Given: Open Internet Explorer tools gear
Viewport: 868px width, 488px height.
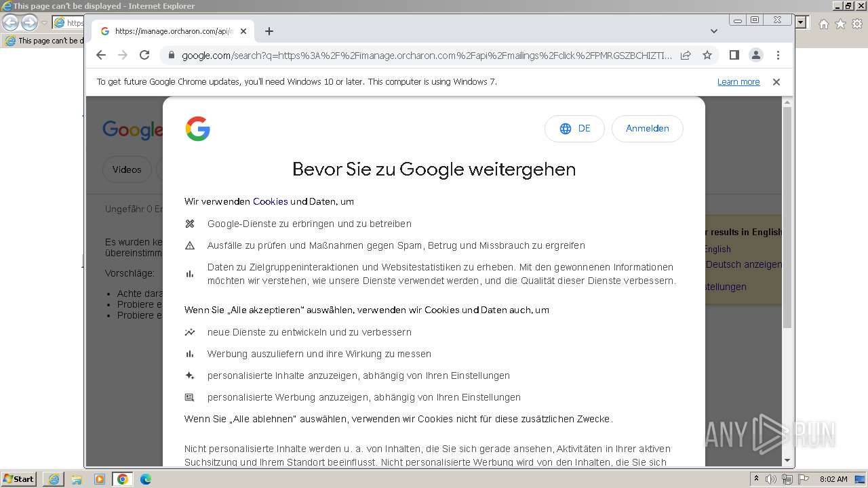Looking at the screenshot, I should pos(857,24).
